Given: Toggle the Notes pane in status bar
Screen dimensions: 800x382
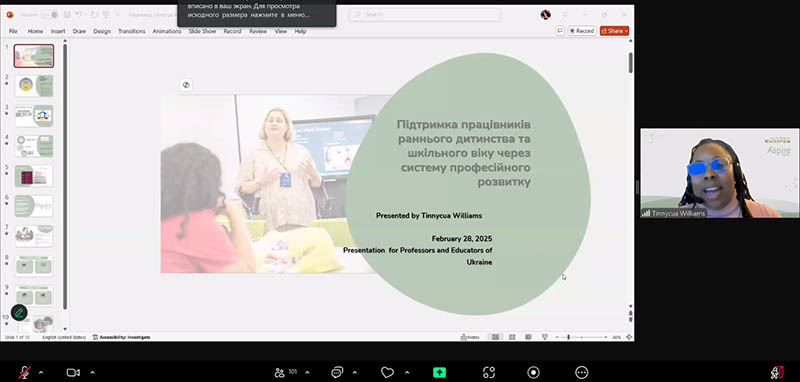Looking at the screenshot, I should coord(470,337).
